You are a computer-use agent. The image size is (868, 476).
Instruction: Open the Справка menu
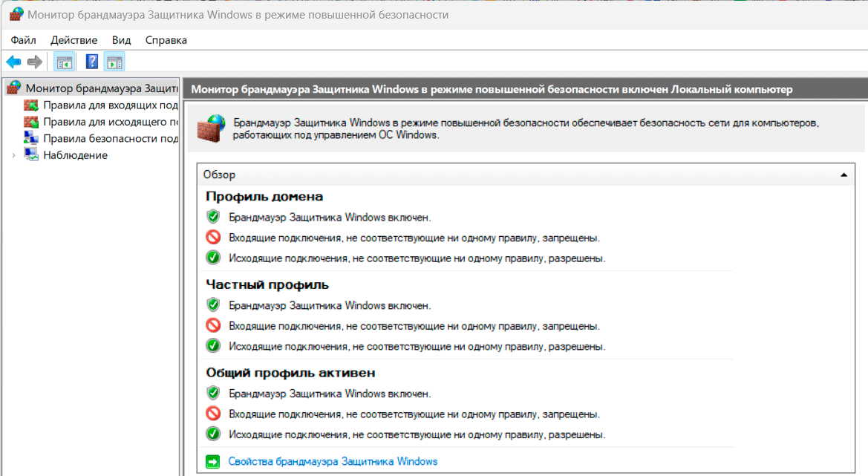166,40
